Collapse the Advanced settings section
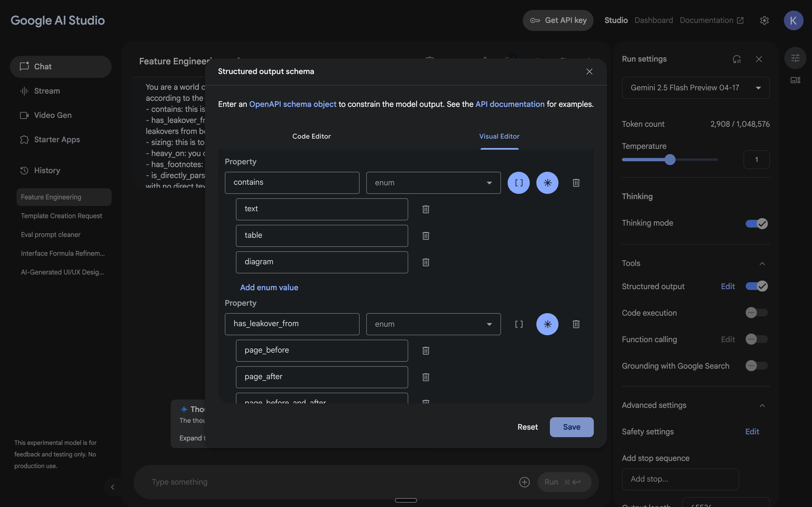Image resolution: width=812 pixels, height=507 pixels. pos(762,406)
